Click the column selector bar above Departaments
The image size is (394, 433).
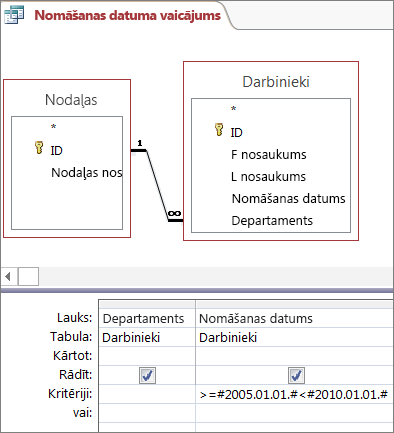[x=147, y=304]
